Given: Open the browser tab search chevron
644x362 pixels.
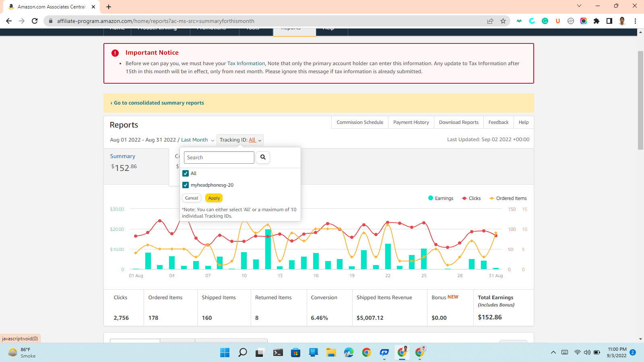Looking at the screenshot, I should click(x=579, y=6).
